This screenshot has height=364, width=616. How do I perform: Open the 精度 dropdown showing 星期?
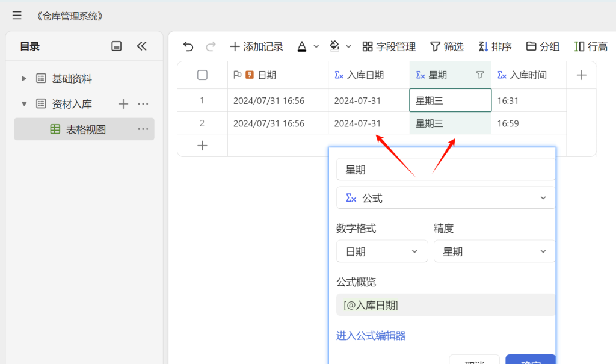[x=494, y=251]
